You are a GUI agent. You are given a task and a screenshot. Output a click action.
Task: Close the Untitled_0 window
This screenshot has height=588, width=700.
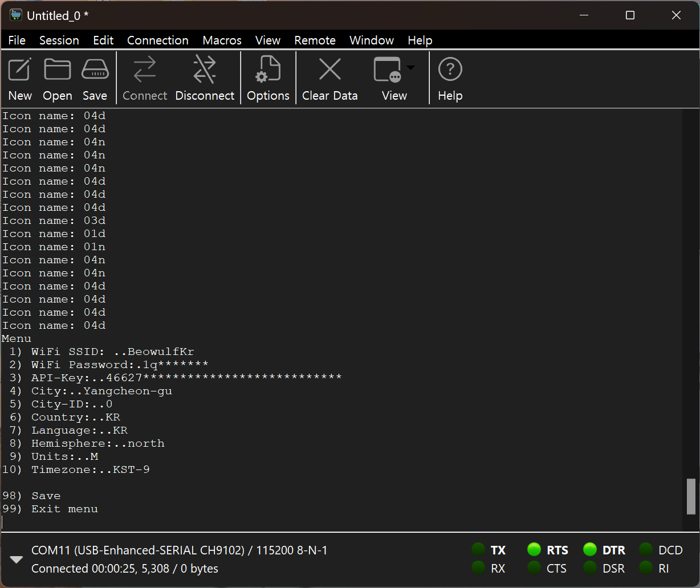pyautogui.click(x=676, y=15)
